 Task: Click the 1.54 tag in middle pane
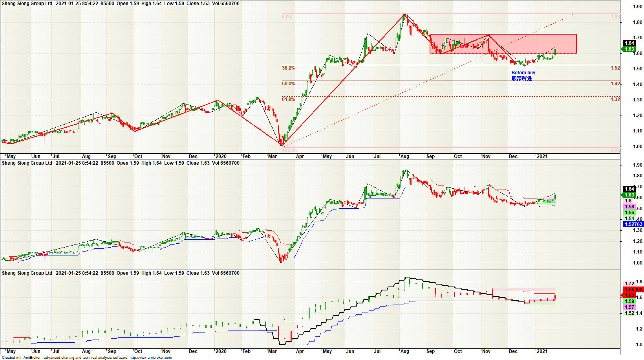click(629, 219)
